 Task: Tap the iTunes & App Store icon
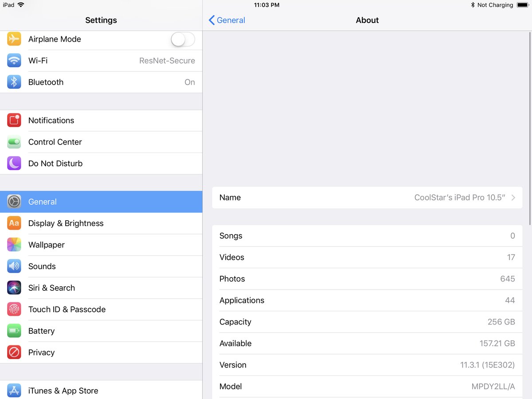[14, 391]
